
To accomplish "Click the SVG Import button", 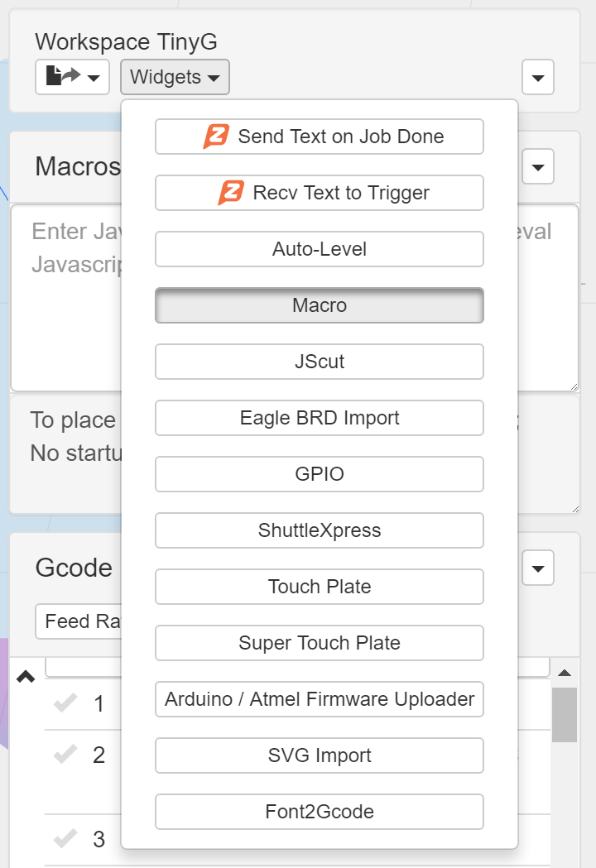I will pyautogui.click(x=320, y=755).
